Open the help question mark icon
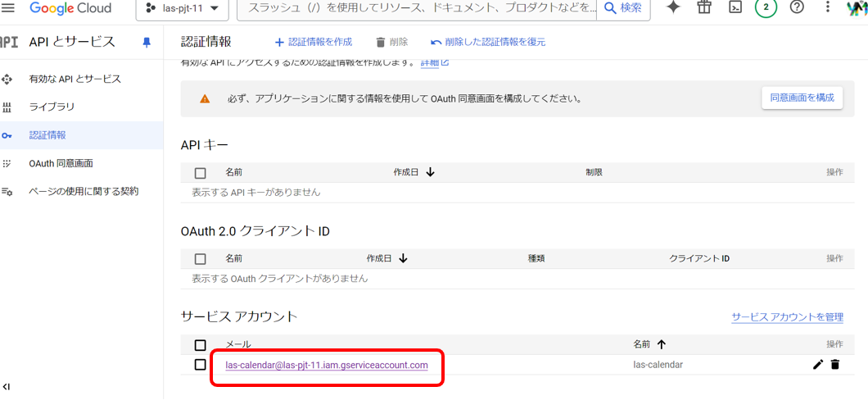Screen dimensions: 868x414 [x=797, y=7]
